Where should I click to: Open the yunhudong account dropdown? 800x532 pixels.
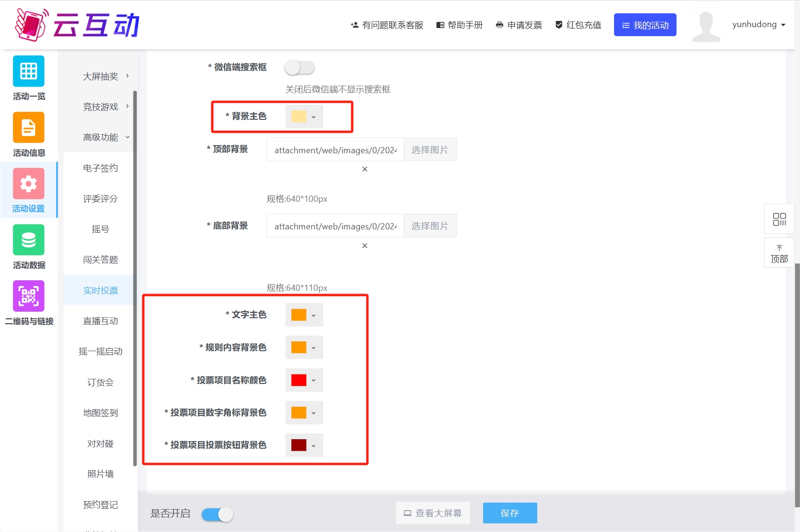(759, 24)
